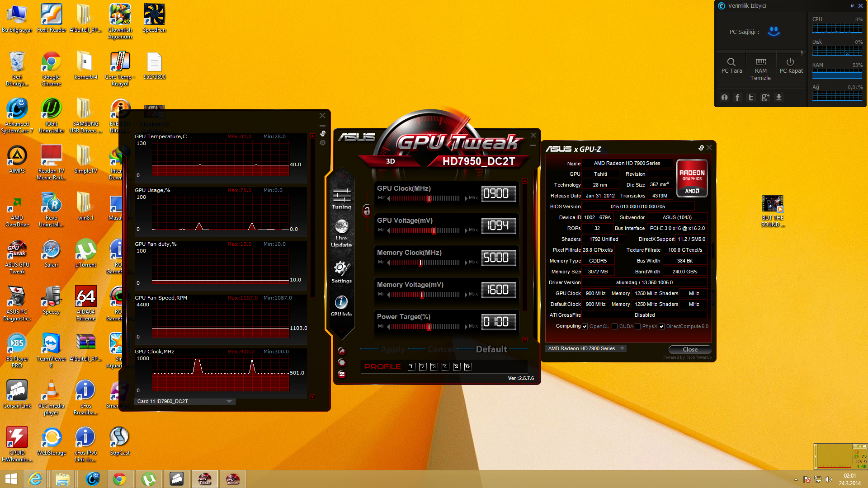This screenshot has height=488, width=868.
Task: Select the S profile slot
Action: (x=457, y=366)
